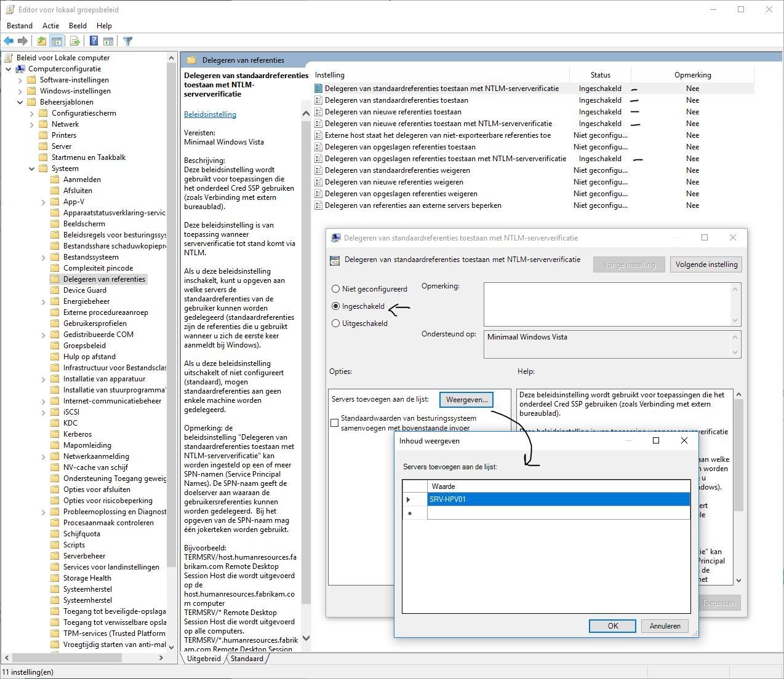Open Help via blue question mark icon
Viewport: 784px width, 679px height.
tap(94, 41)
